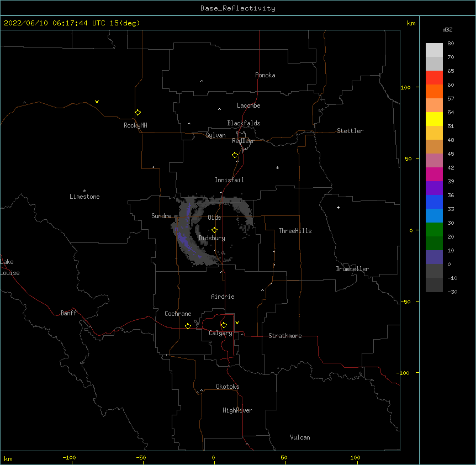Viewport: 476px width, 465px height.
Task: Click the asterisk marker east of Innisfail
Action: coord(277,167)
